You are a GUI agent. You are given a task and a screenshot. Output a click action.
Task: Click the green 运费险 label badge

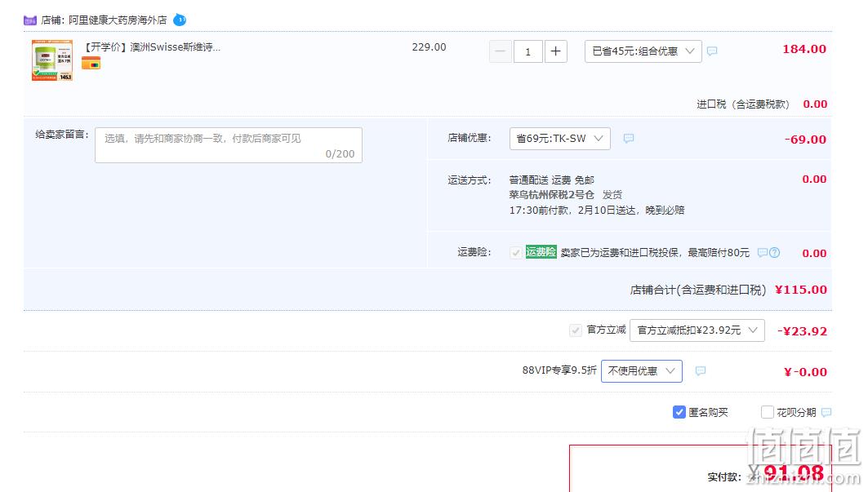click(541, 252)
